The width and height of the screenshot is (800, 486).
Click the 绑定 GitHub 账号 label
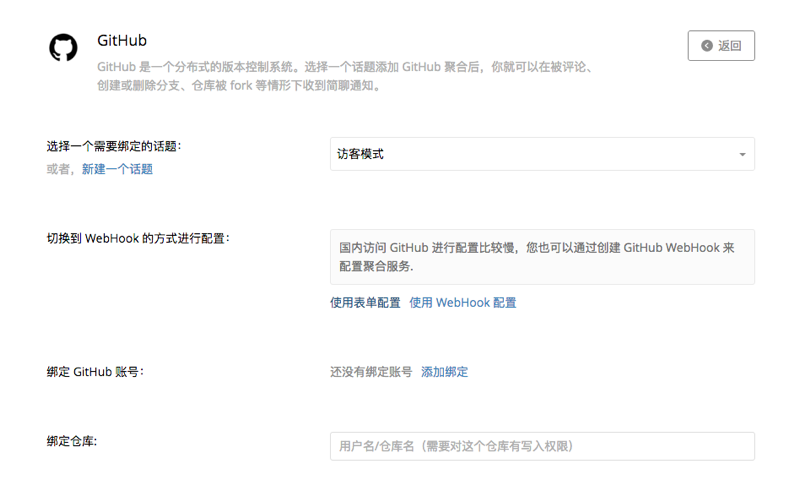coord(95,372)
